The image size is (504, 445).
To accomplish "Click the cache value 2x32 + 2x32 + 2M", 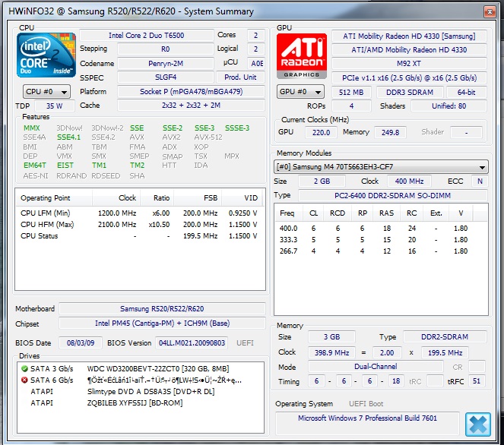I will 192,106.
